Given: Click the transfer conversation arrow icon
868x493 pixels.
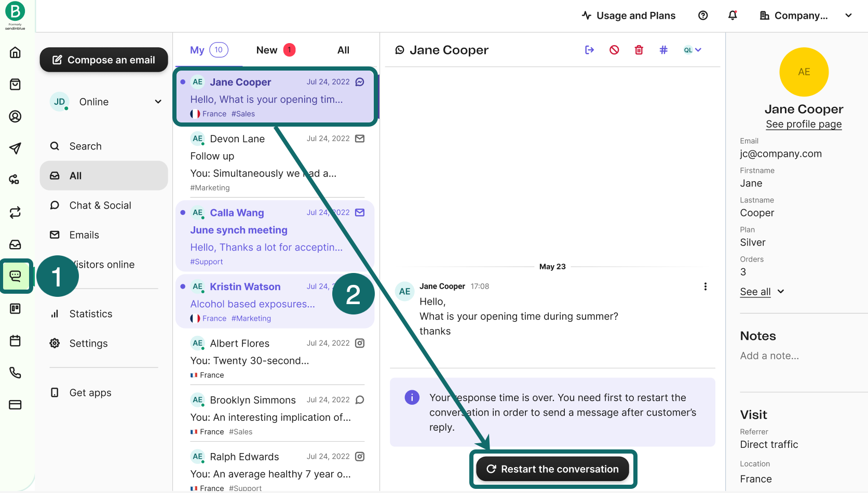Looking at the screenshot, I should (x=589, y=50).
